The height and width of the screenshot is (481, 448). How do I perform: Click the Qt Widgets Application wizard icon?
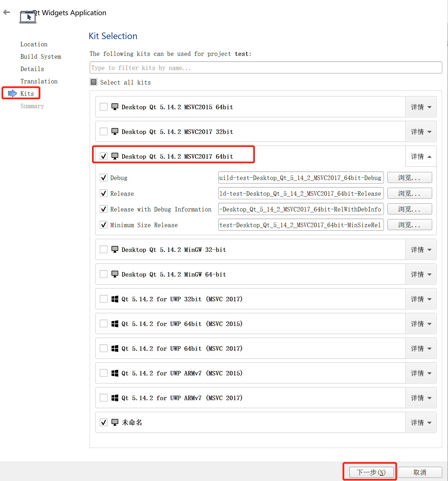point(28,17)
